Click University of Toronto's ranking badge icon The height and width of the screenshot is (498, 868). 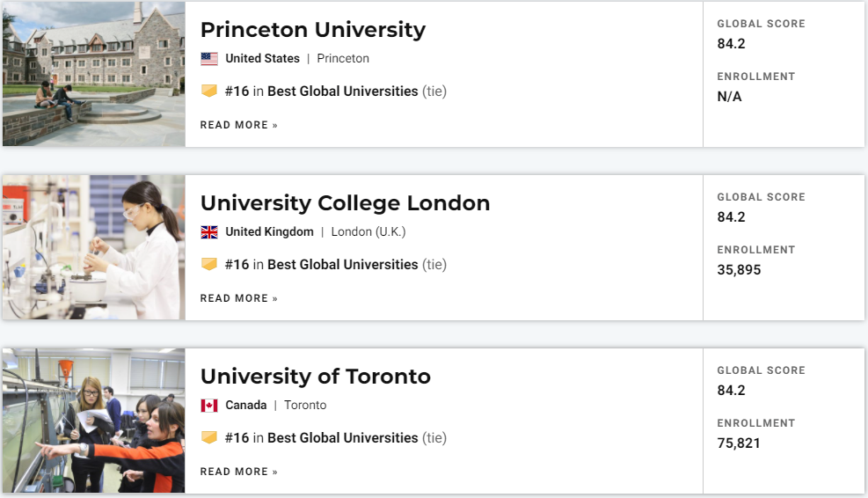coord(209,437)
